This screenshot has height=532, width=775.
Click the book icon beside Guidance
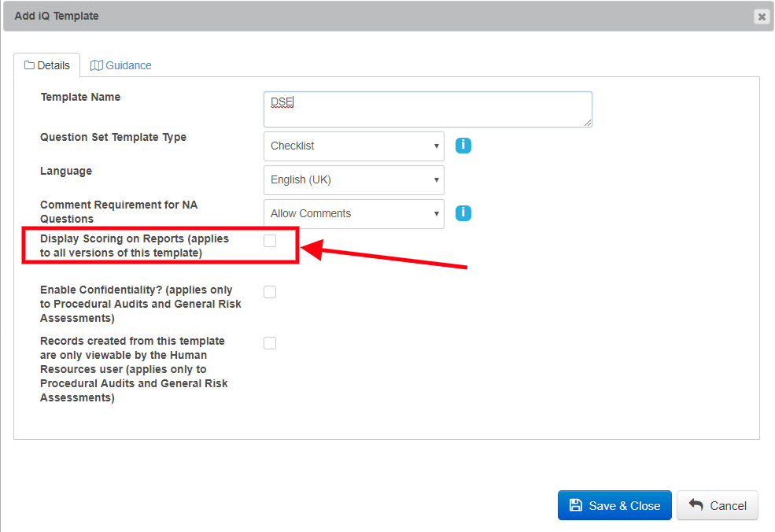96,65
